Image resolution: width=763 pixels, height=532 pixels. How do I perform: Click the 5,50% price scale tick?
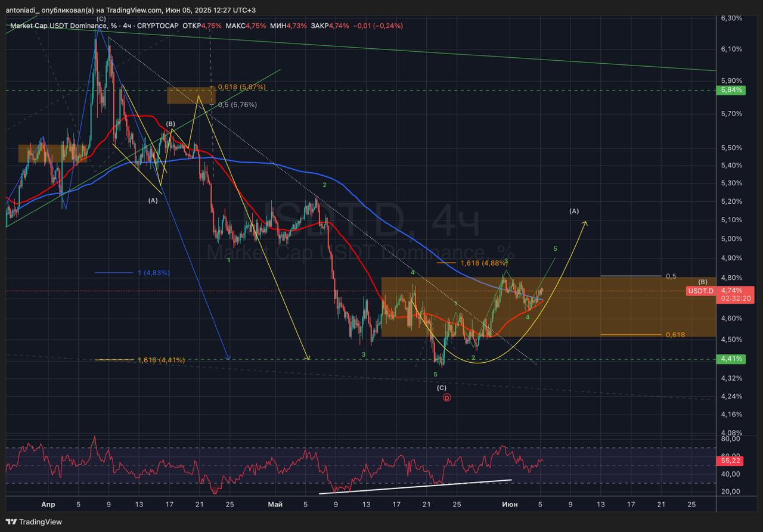[x=731, y=148]
